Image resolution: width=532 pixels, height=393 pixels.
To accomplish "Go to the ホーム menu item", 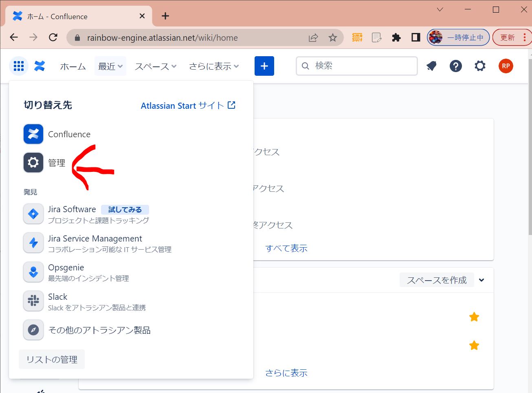I will click(x=73, y=66).
